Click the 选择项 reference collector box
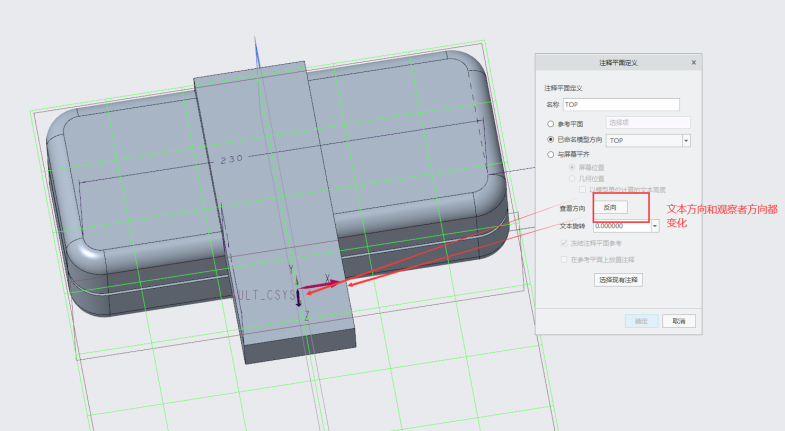The height and width of the screenshot is (431, 785). 647,123
